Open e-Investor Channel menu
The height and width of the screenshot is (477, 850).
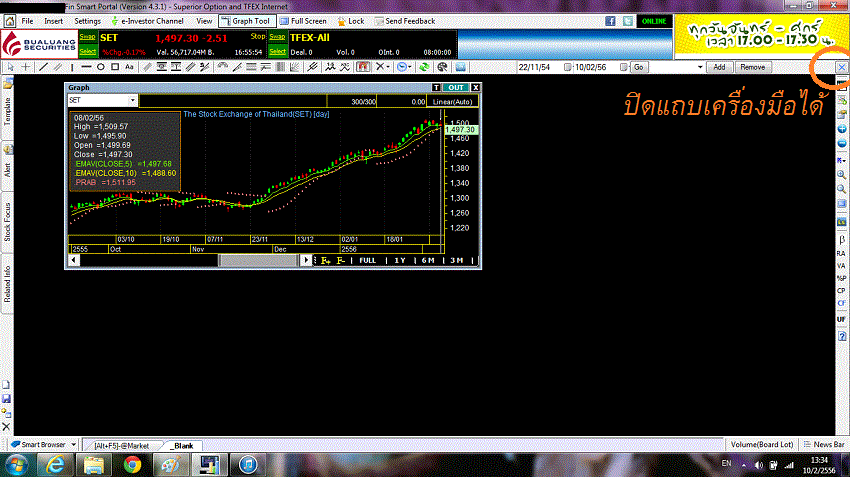coord(147,21)
